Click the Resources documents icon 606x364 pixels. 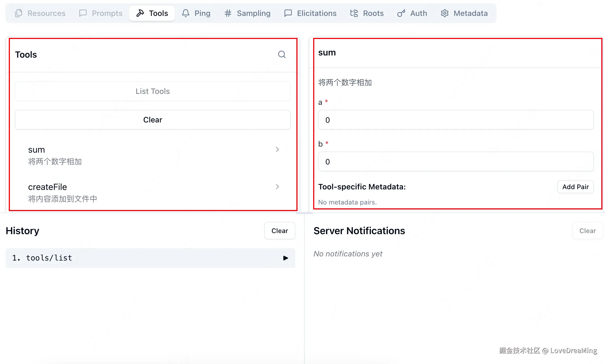18,13
